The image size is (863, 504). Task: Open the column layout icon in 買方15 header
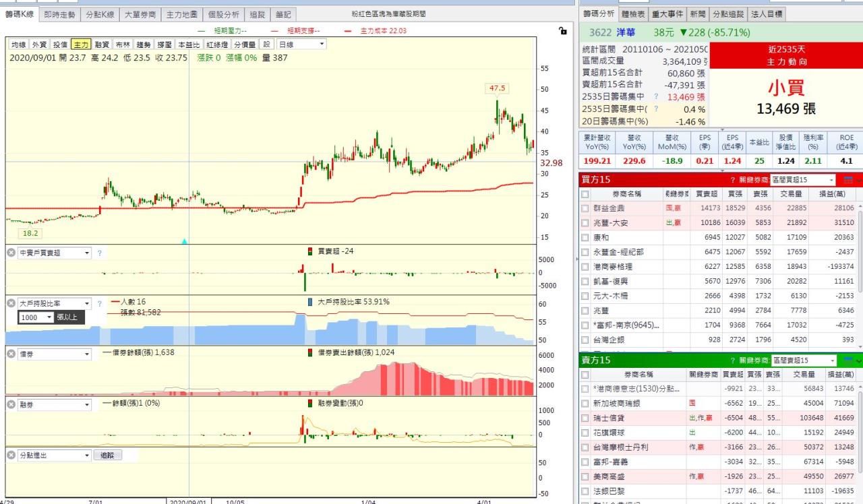pyautogui.click(x=848, y=180)
